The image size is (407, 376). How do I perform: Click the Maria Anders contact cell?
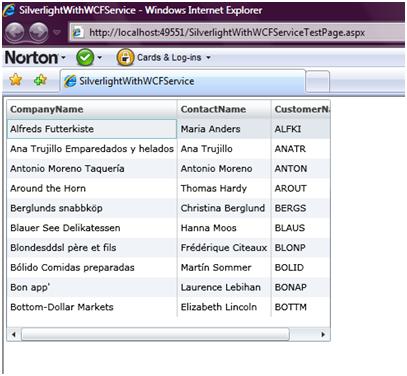pyautogui.click(x=224, y=129)
